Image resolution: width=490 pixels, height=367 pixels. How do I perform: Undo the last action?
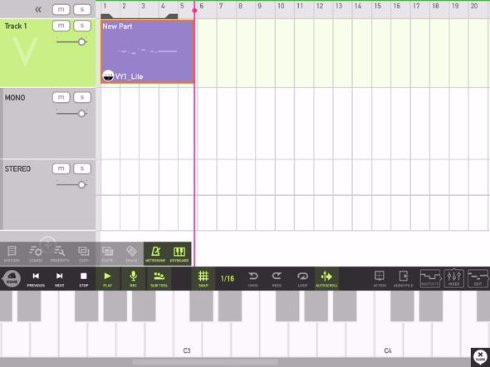coord(253,279)
